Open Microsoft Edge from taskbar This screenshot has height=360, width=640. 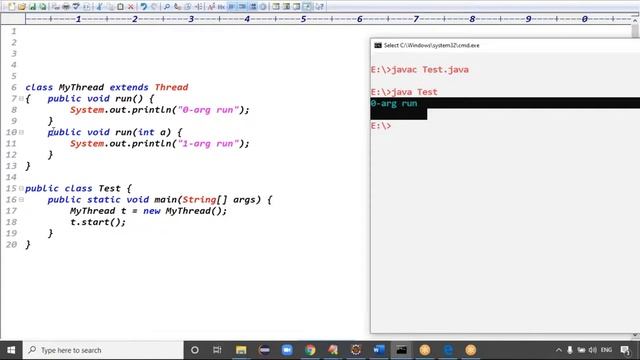(x=448, y=350)
